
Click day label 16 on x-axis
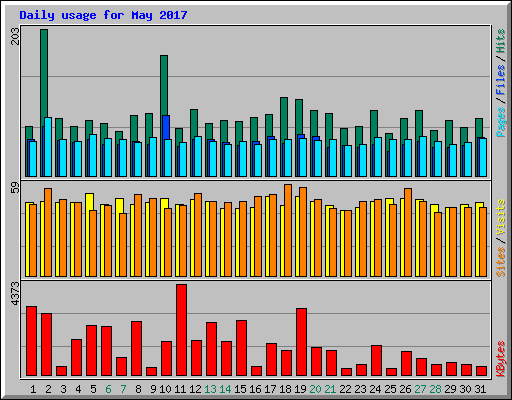tap(255, 389)
